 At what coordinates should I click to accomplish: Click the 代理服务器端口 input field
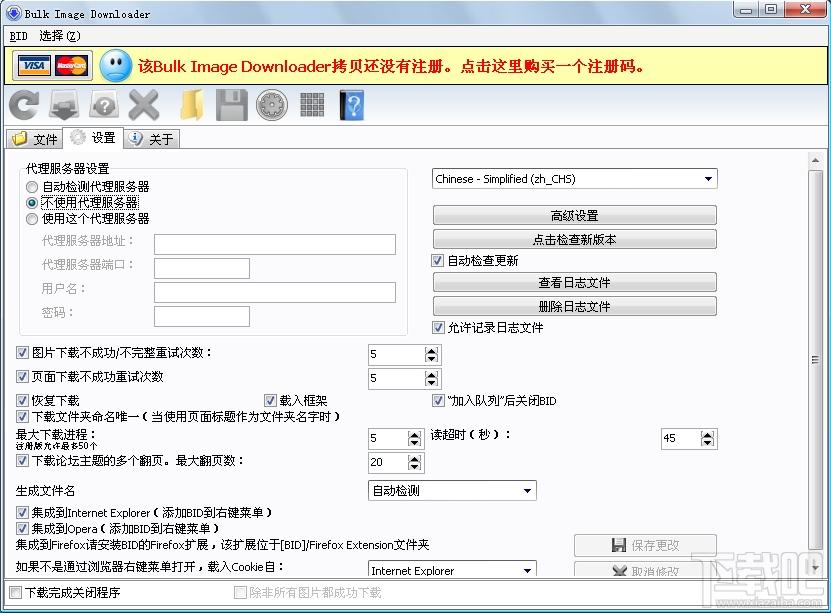[202, 268]
